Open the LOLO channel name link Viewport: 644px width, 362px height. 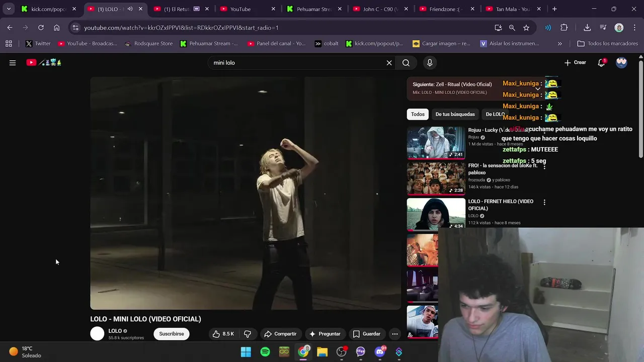pyautogui.click(x=115, y=331)
